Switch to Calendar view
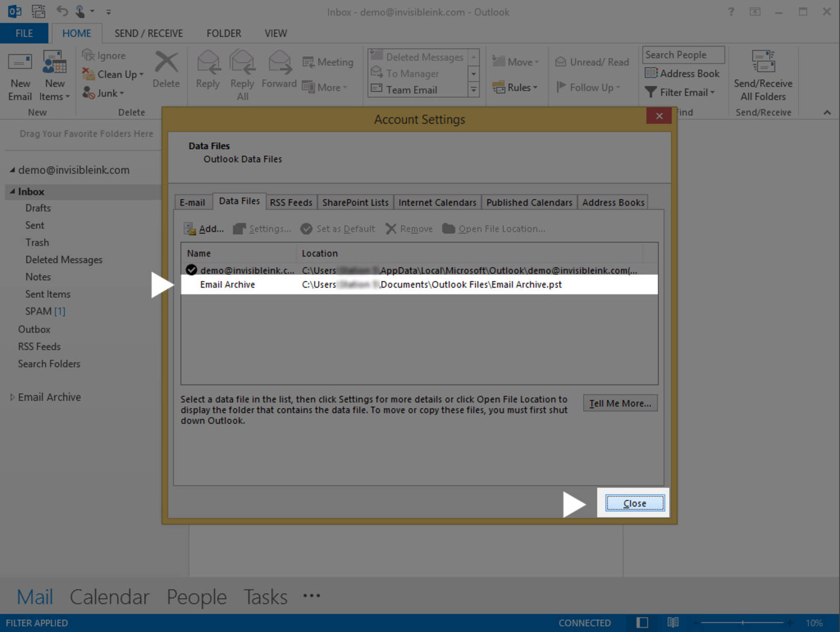Screen dimensions: 840x632 pyautogui.click(x=110, y=597)
